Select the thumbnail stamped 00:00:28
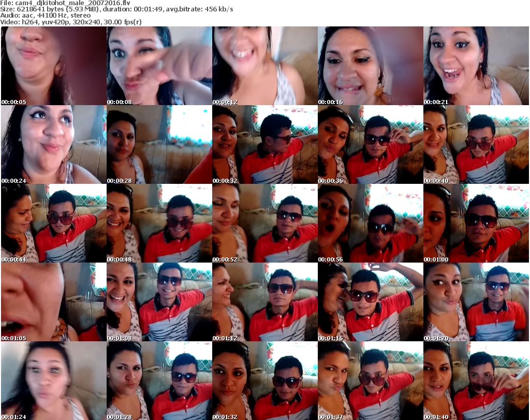The image size is (530, 420). pyautogui.click(x=159, y=144)
